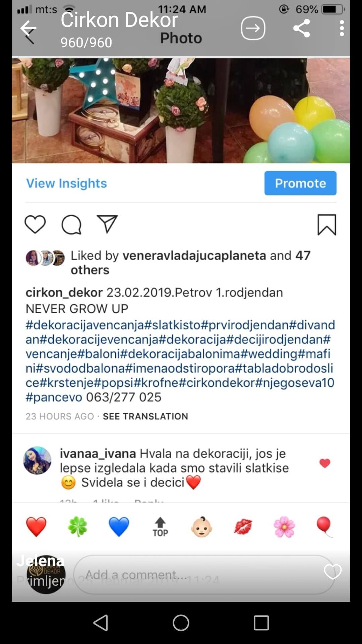This screenshot has width=362, height=644.
Task: Click the Promote button
Action: [x=300, y=183]
